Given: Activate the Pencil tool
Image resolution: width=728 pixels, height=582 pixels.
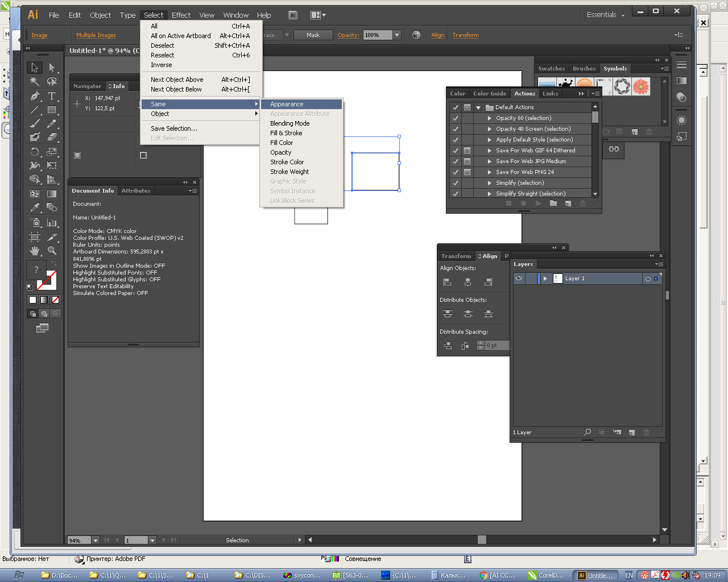Looking at the screenshot, I should coord(52,123).
